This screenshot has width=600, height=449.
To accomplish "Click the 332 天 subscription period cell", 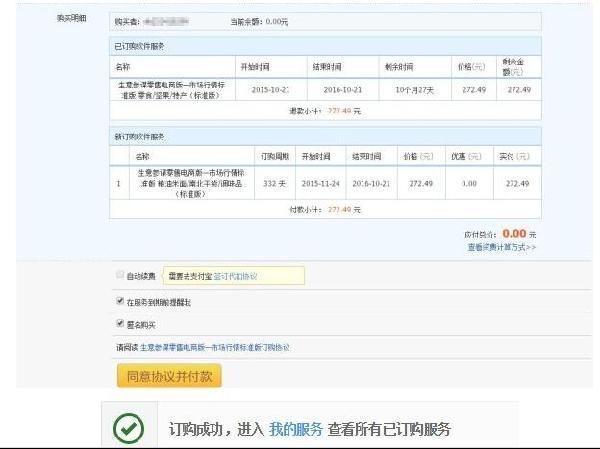I will click(x=274, y=184).
